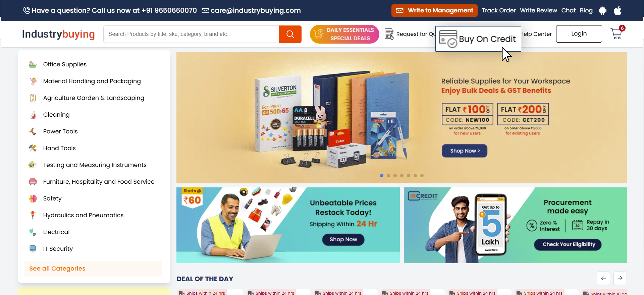Screen dimensions: 644x295
Task: Click the orange search magnifier button
Action: pos(290,34)
